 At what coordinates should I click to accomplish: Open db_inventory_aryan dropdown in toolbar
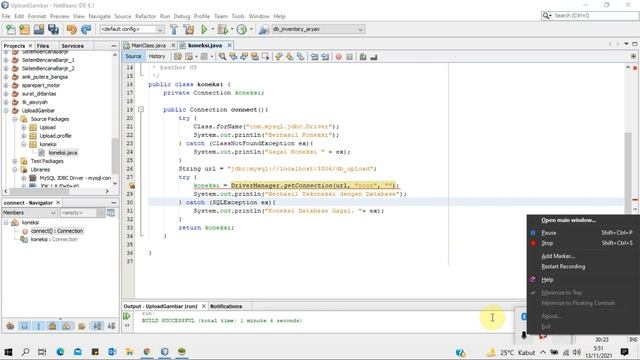pyautogui.click(x=318, y=29)
